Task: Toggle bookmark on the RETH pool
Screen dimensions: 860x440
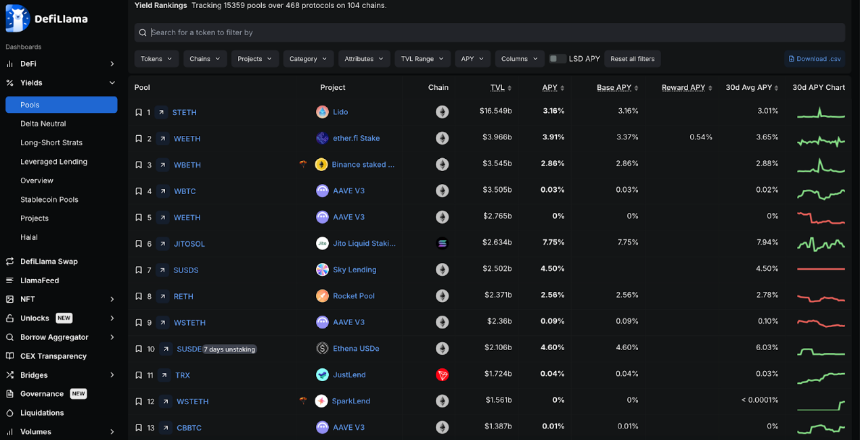Action: coord(139,296)
